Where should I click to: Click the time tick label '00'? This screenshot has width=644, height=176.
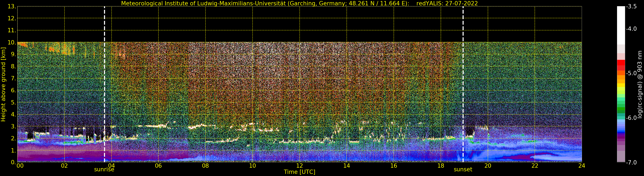20,166
